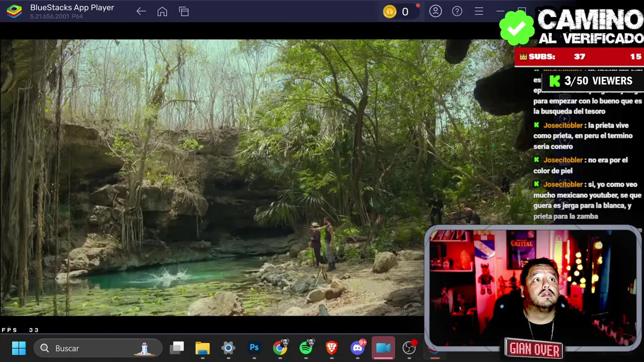644x362 pixels.
Task: Open BlueStacks recent apps icon
Action: (x=184, y=12)
